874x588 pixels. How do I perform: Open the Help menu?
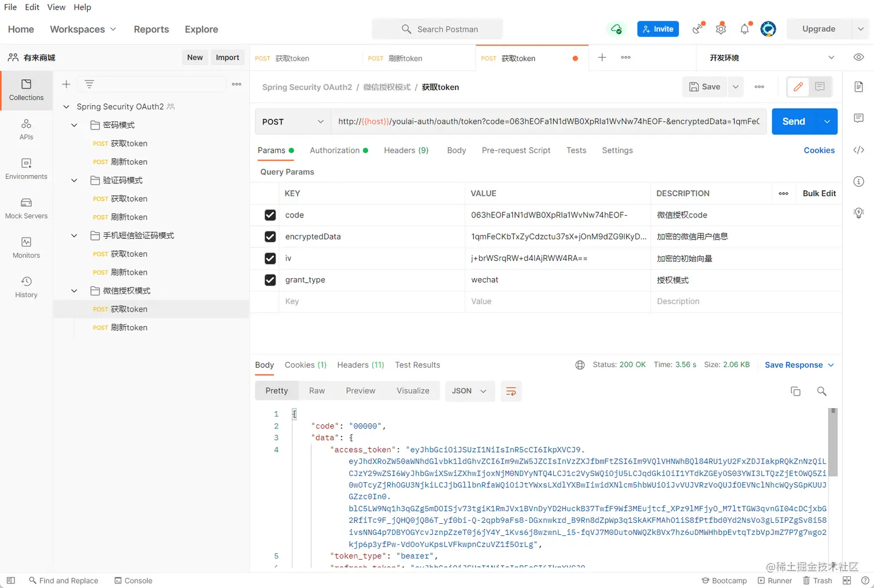click(83, 7)
